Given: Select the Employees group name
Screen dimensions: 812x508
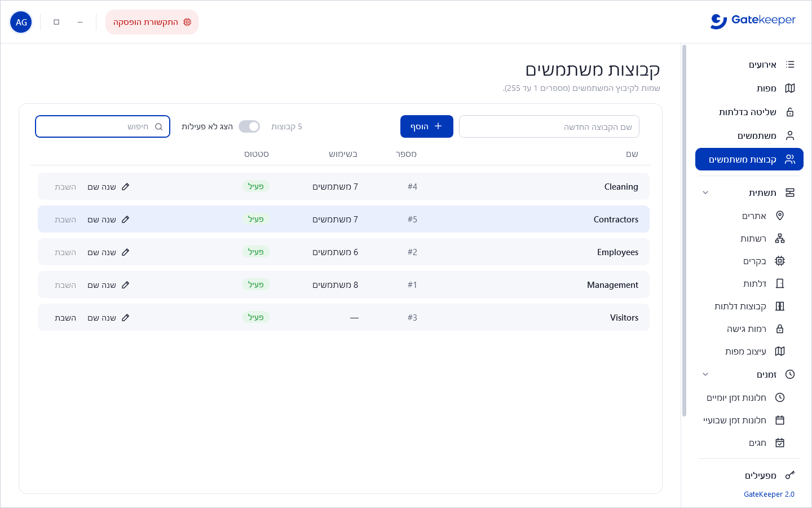Looking at the screenshot, I should click(618, 252).
